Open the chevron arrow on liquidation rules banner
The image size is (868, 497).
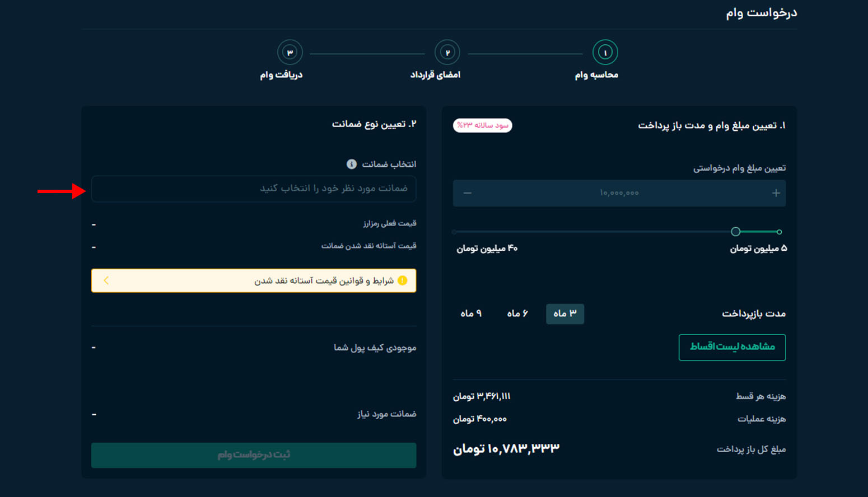(x=106, y=280)
